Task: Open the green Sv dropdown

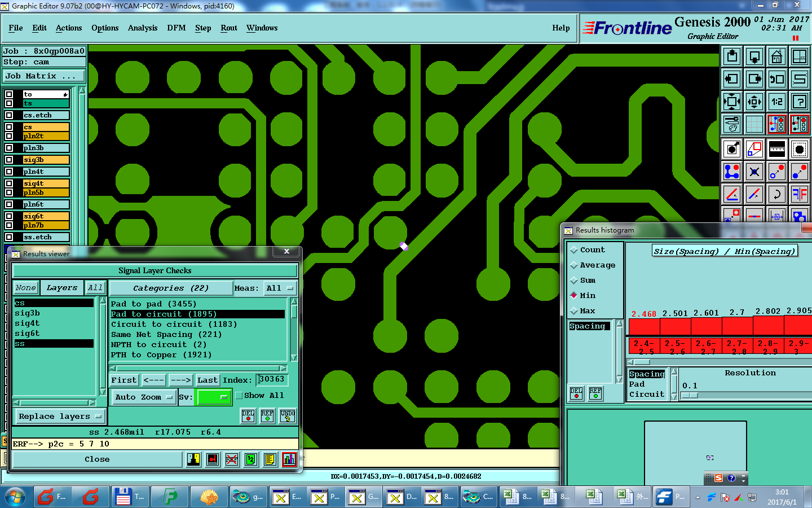Action: tap(213, 397)
